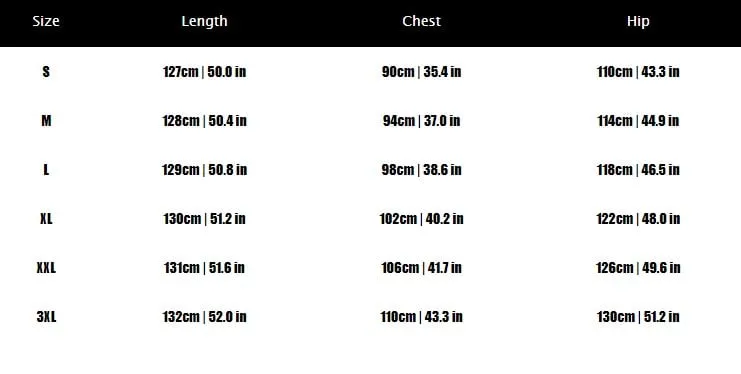Viewport: 741px width, 374px height.
Task: Click the 127cm | 50.0 in length cell
Action: [x=204, y=72]
